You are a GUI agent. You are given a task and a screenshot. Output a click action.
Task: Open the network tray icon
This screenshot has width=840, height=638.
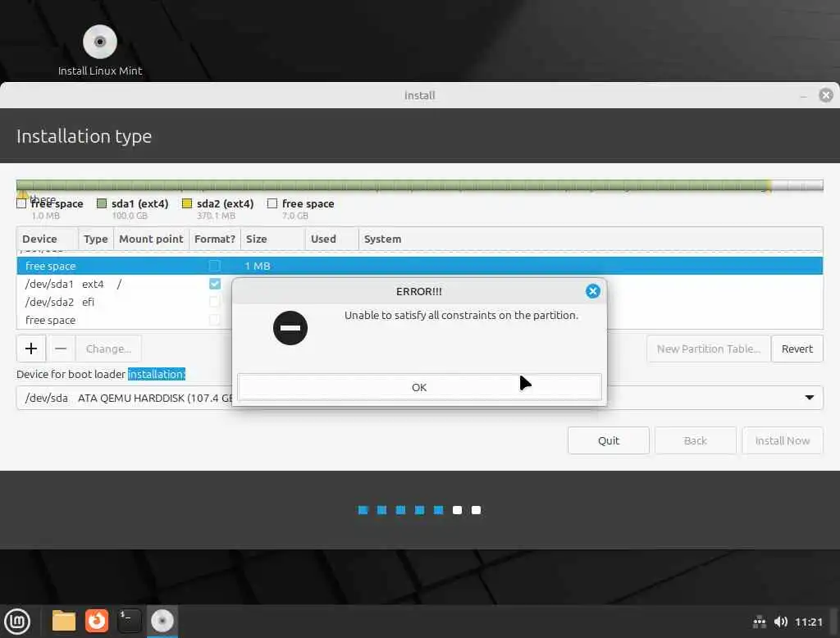pyautogui.click(x=759, y=622)
